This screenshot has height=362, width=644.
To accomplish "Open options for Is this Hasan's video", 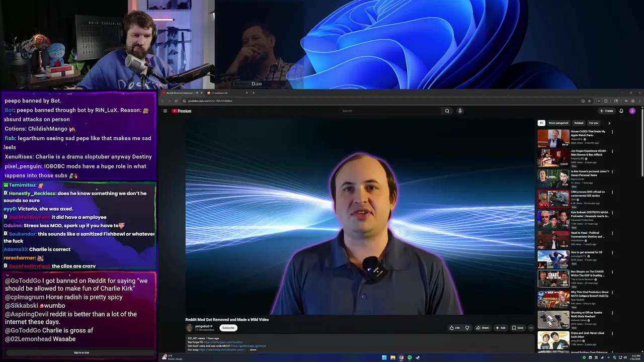I will [x=612, y=172].
